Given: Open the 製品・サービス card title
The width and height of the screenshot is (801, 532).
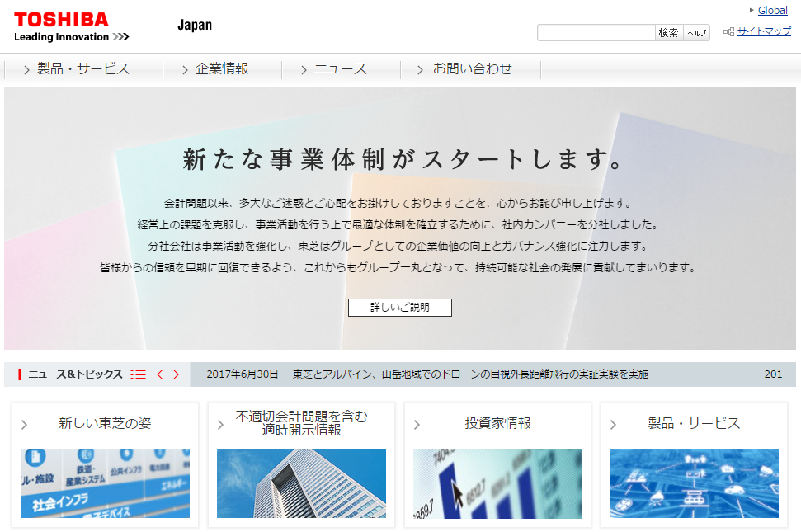Looking at the screenshot, I should (694, 423).
